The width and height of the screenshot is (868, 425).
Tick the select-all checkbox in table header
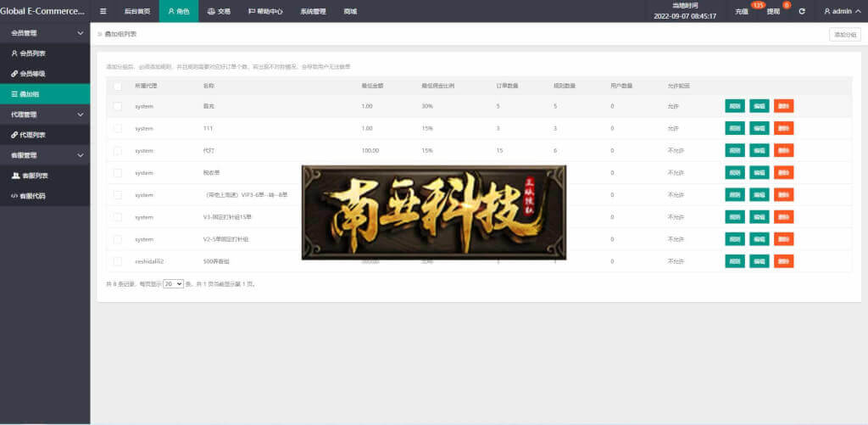(117, 86)
